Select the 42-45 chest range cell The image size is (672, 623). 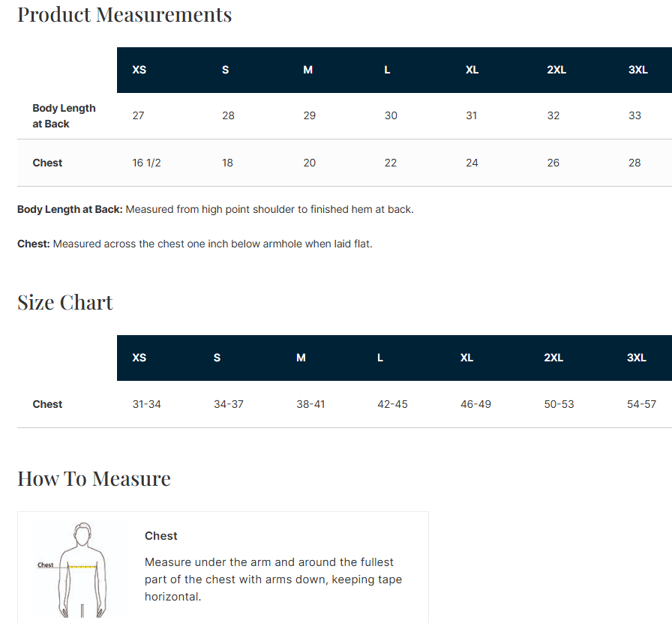click(x=392, y=404)
